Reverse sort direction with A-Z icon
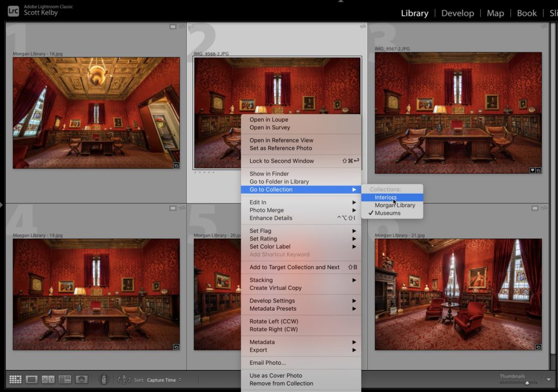Screen dimensions: 558x392 click(124, 379)
